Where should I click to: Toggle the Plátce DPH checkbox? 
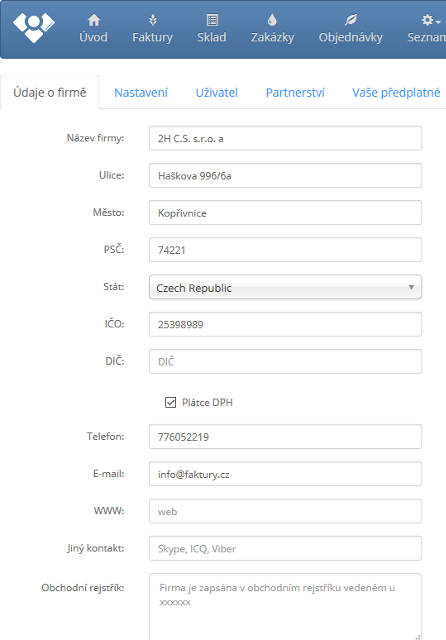171,402
